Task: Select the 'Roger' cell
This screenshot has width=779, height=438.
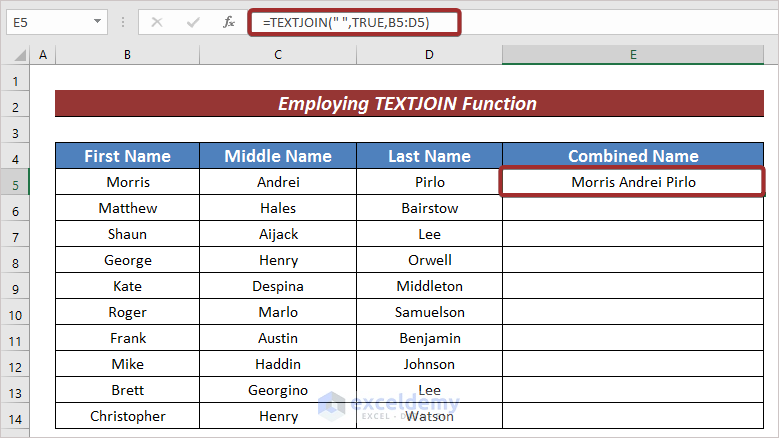Action: (127, 312)
